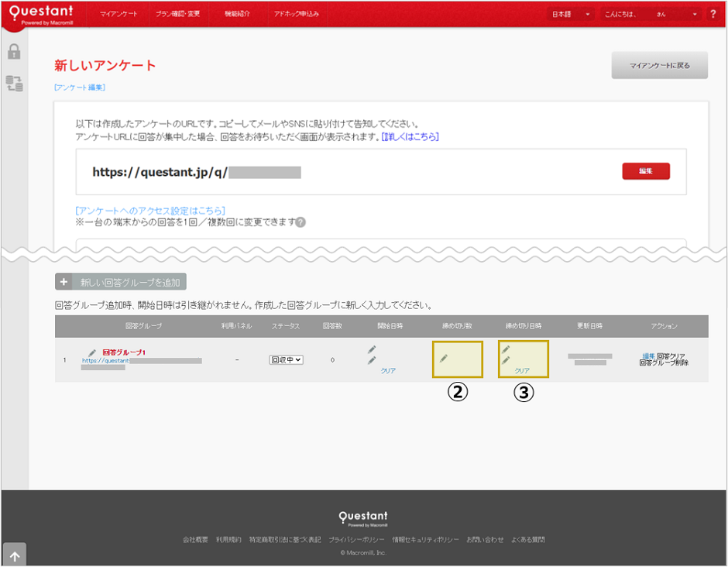Click 回答グループ削除 in the action column
Viewport: 728px width, 567px height.
pyautogui.click(x=664, y=363)
